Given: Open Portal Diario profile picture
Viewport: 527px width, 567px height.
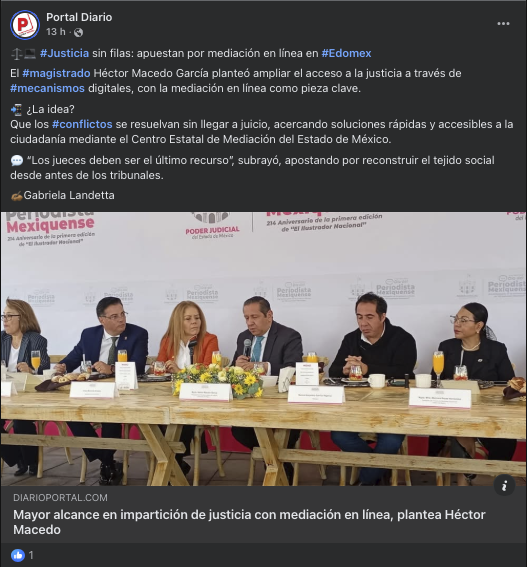Looking at the screenshot, I should pos(25,25).
